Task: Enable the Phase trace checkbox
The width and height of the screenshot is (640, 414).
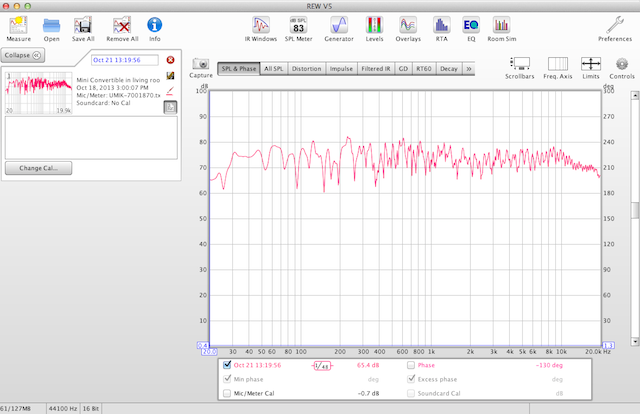Action: pos(412,366)
